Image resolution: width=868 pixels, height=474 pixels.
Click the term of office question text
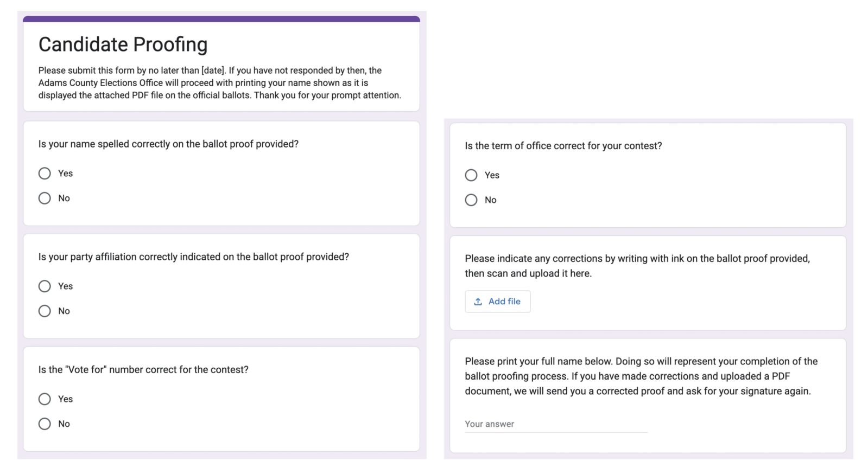563,146
